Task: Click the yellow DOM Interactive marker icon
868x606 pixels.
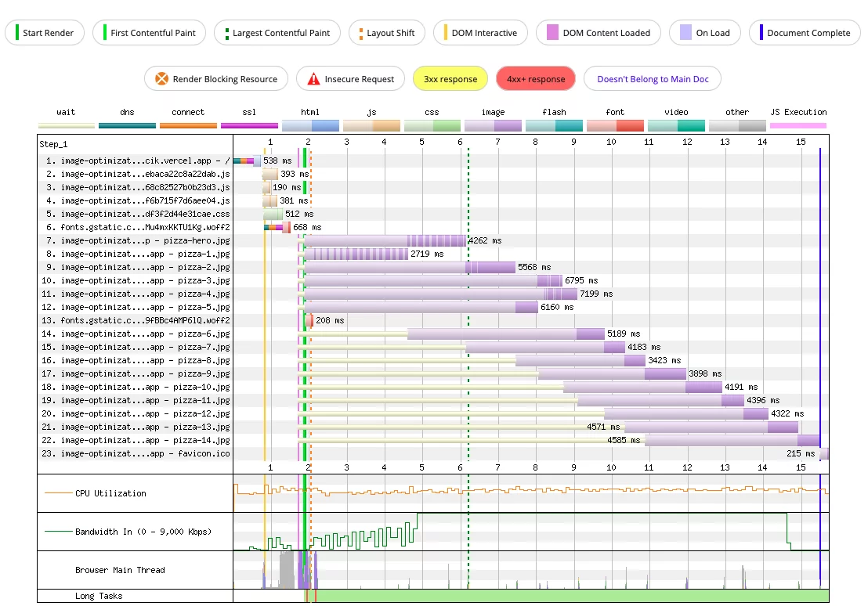Action: click(x=446, y=33)
